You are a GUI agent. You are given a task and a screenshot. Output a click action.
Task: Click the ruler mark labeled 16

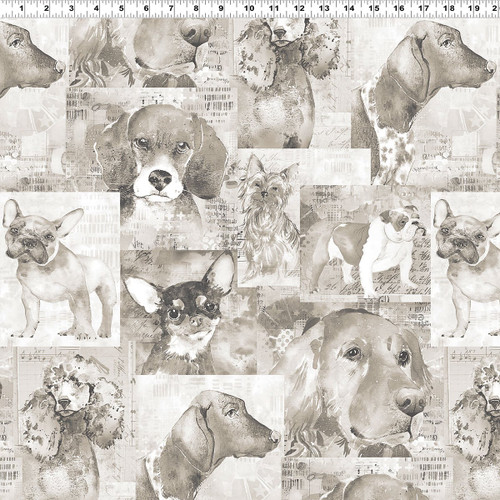pyautogui.click(x=399, y=8)
